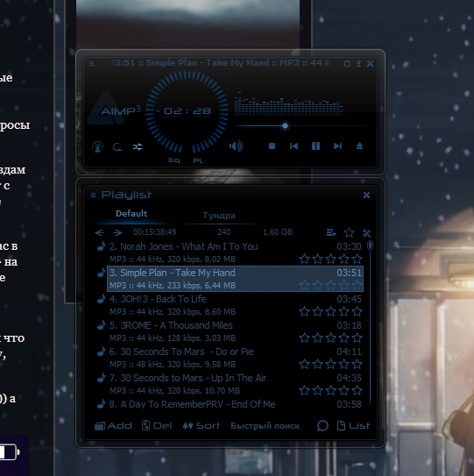474x476 pixels.
Task: Toggle shuffle playback mode
Action: pos(138,147)
